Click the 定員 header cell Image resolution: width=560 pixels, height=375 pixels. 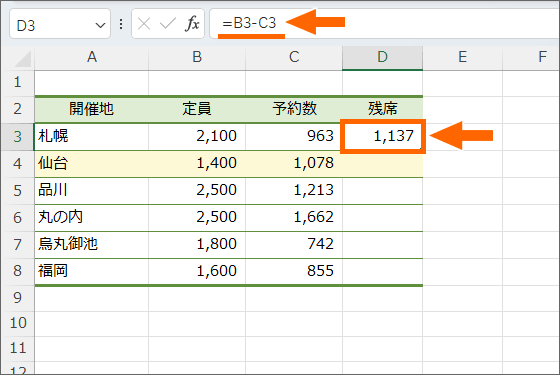[197, 109]
